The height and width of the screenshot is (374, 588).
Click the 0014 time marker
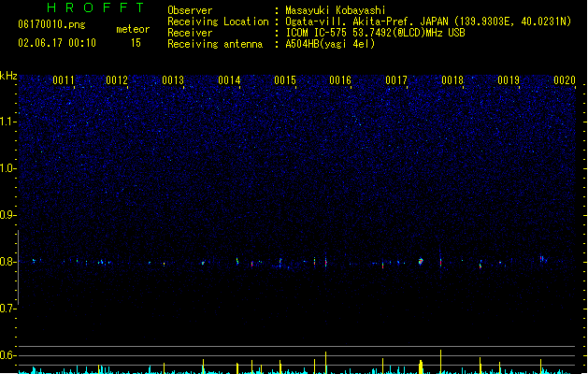[229, 80]
